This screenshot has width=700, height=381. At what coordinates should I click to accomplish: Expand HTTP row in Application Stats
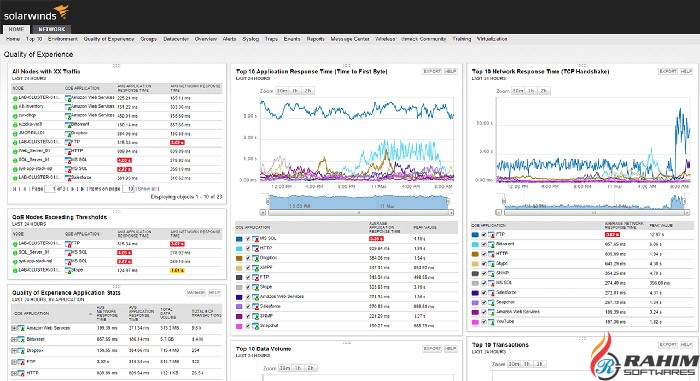14,373
